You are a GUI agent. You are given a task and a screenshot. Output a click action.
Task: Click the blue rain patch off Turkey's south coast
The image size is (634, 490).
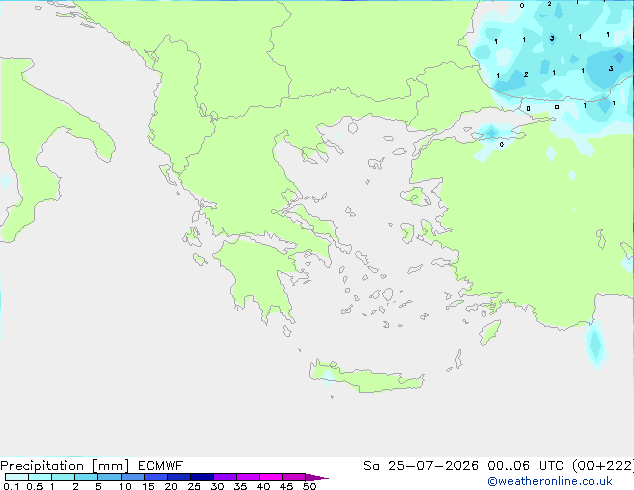point(596,344)
